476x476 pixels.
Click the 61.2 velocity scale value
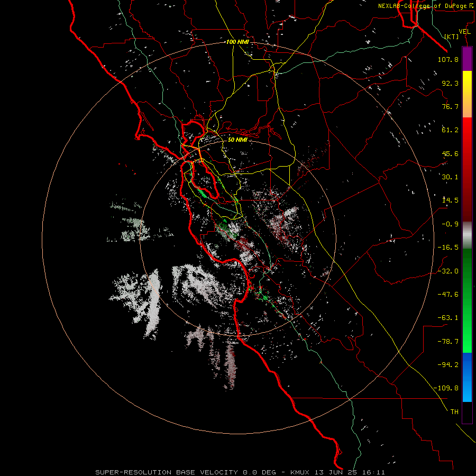[450, 130]
